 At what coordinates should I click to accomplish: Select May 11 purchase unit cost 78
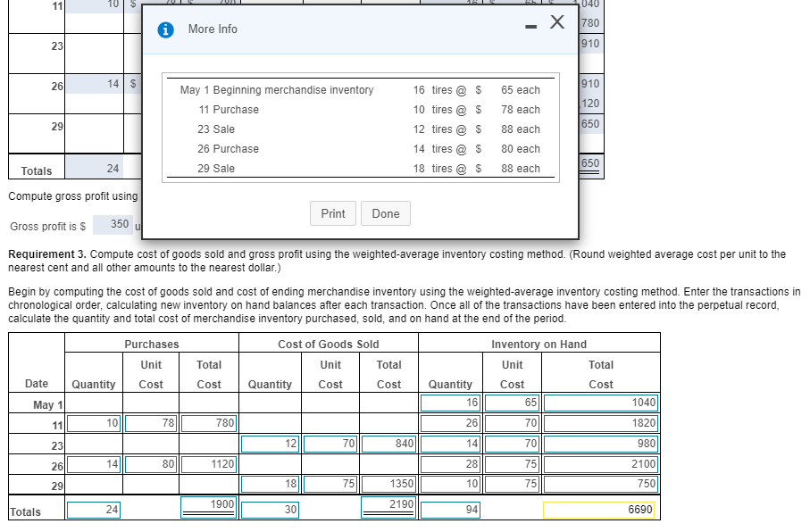pos(151,423)
